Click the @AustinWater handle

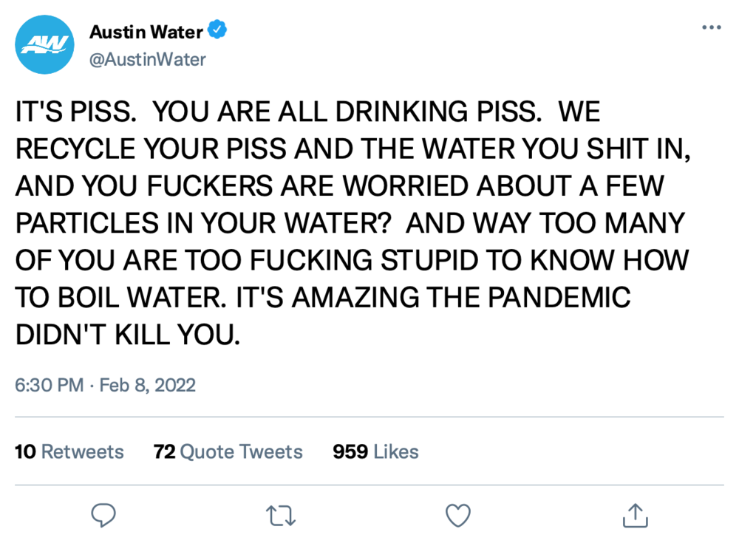[147, 60]
